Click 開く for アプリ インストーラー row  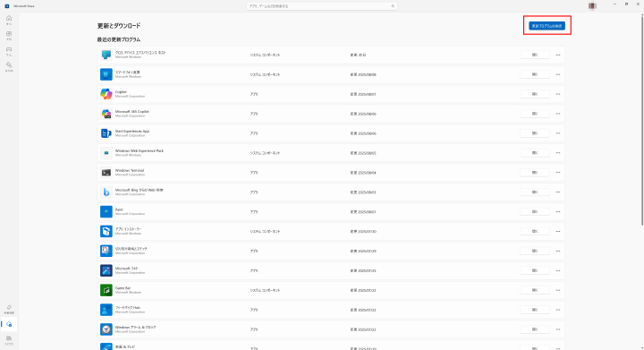point(535,231)
